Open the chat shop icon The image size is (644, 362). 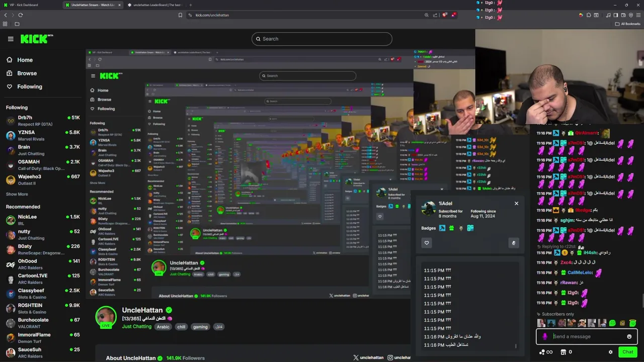point(563,352)
